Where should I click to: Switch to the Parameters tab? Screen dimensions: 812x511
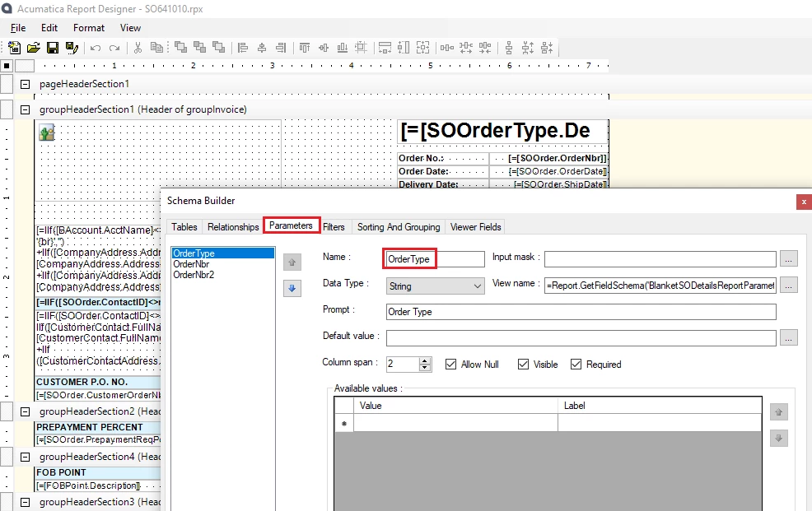click(291, 225)
